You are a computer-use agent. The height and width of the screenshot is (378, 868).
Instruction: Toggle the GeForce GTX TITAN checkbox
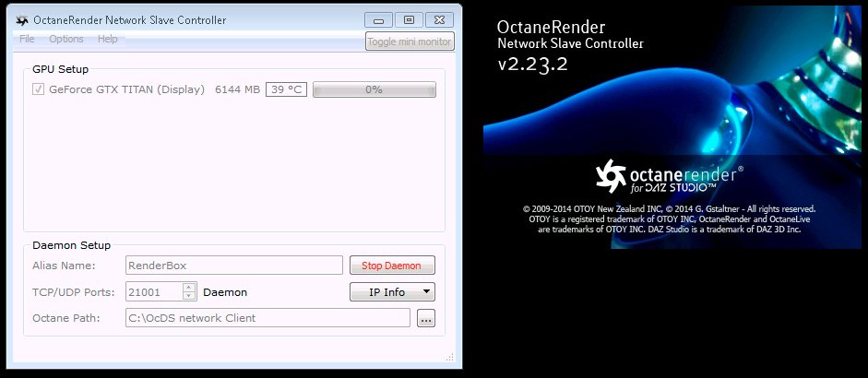click(x=38, y=89)
